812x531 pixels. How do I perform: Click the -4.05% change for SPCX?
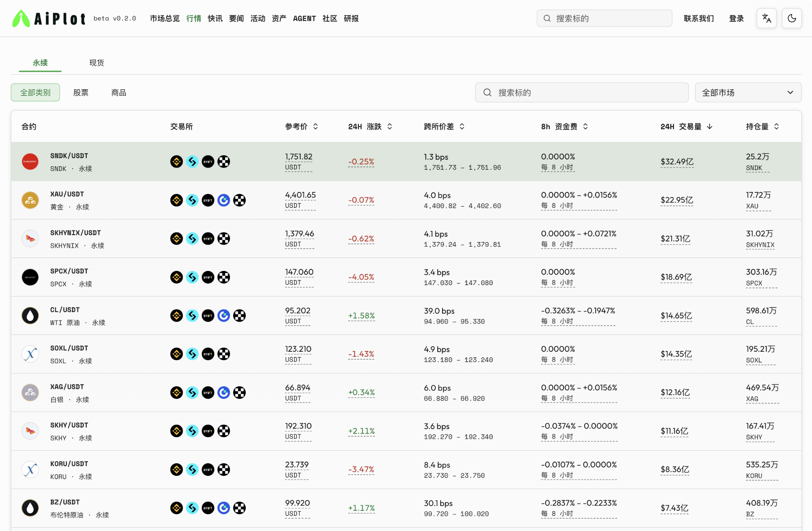coord(361,277)
